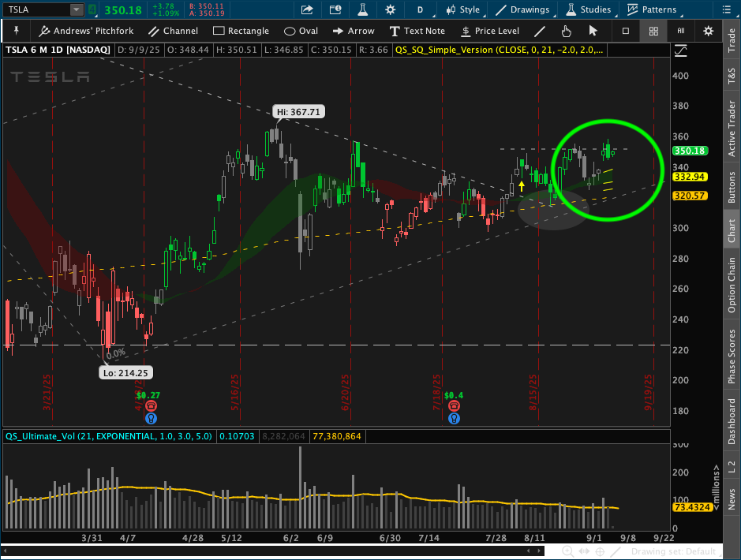The image size is (741, 560).
Task: Switch to single chart layout square
Action: coord(625,31)
